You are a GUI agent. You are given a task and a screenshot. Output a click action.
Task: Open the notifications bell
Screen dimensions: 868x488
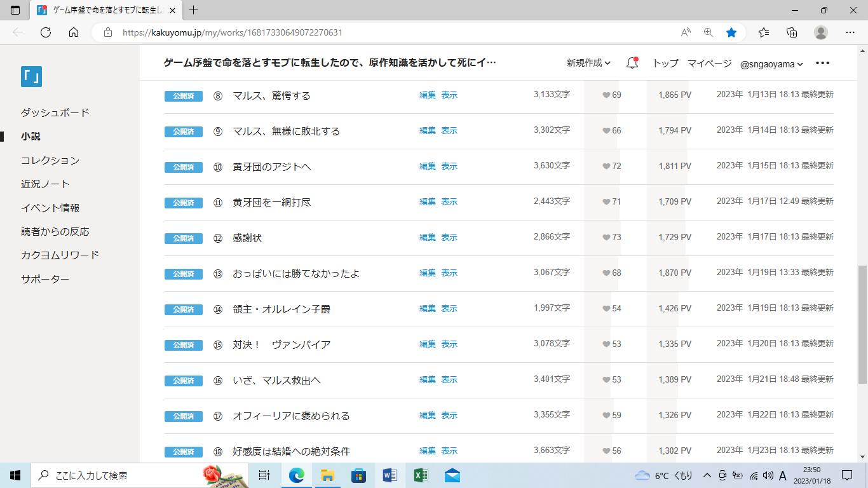point(632,63)
